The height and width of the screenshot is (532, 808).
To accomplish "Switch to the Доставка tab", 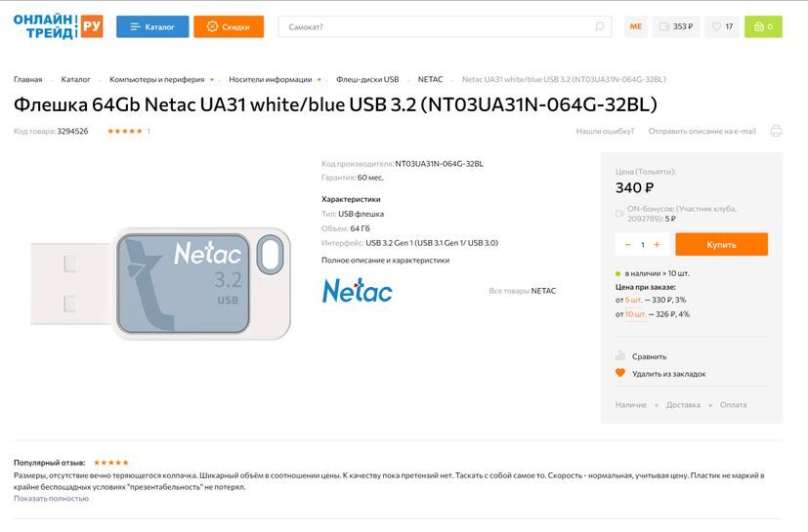I will click(683, 405).
